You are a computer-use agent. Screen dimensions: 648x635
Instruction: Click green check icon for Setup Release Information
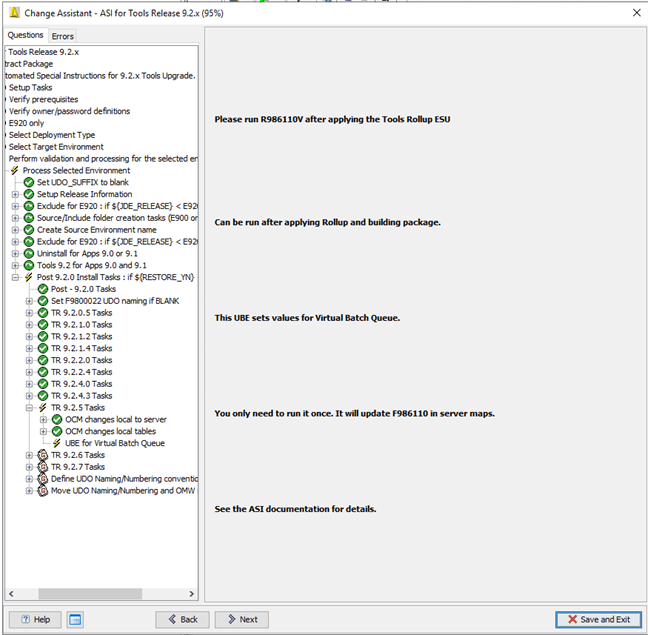pyautogui.click(x=29, y=194)
